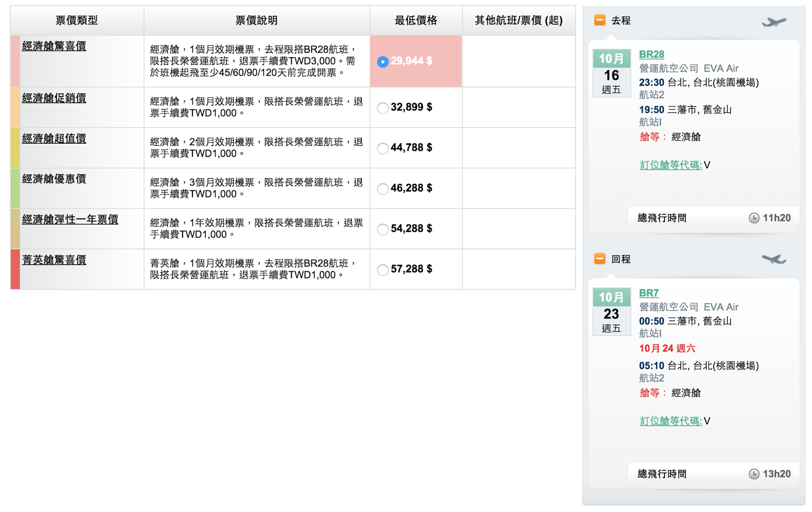
Task: Collapse the 去程 section with the orange minus
Action: coord(599,21)
